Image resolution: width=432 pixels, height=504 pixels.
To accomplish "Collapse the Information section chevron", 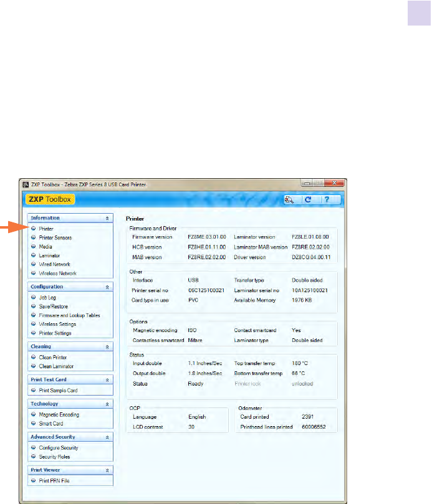I will coord(107,218).
